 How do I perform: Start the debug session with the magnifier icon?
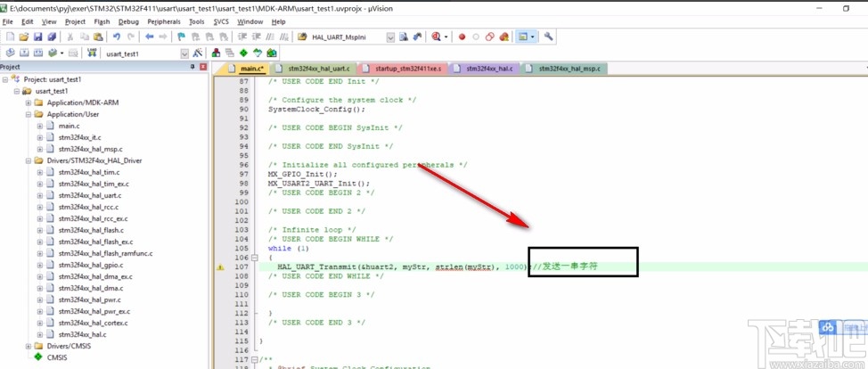tap(437, 37)
